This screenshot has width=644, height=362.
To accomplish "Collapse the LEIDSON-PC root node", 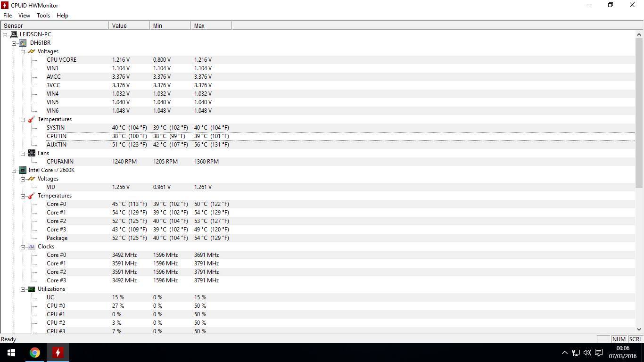I will click(x=5, y=34).
